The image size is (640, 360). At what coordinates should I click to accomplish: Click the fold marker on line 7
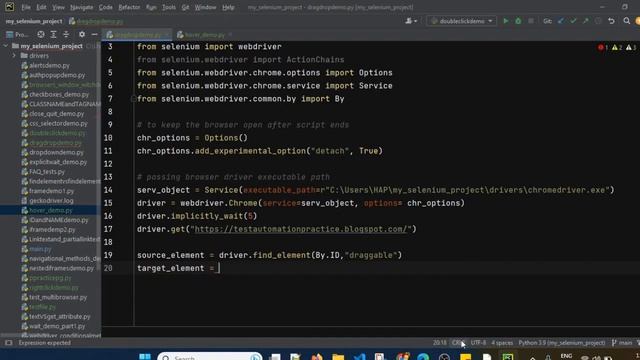(x=133, y=99)
